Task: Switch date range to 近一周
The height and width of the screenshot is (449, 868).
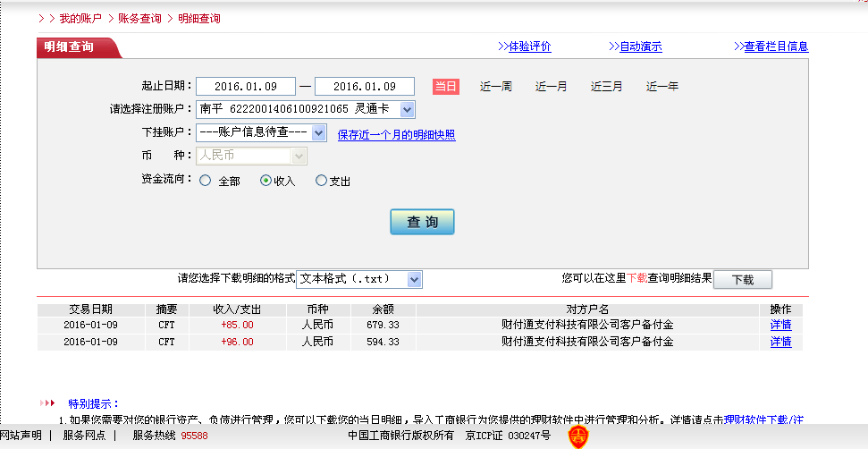Action: [x=495, y=87]
